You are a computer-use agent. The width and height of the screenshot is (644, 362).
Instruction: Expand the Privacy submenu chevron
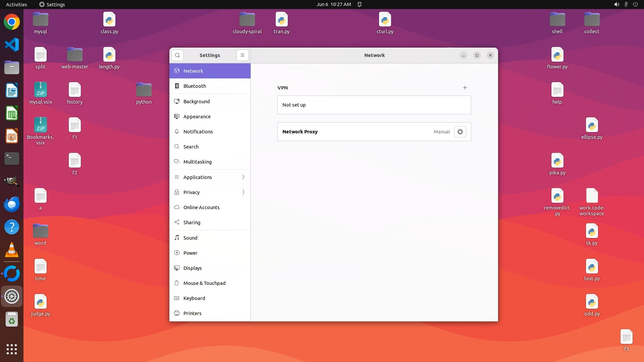[243, 192]
